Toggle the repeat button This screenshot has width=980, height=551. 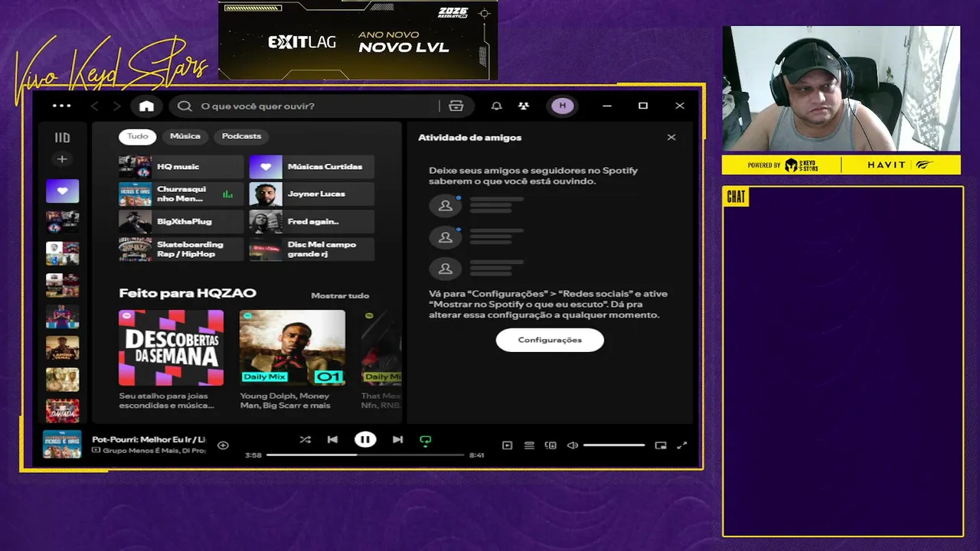pyautogui.click(x=426, y=440)
